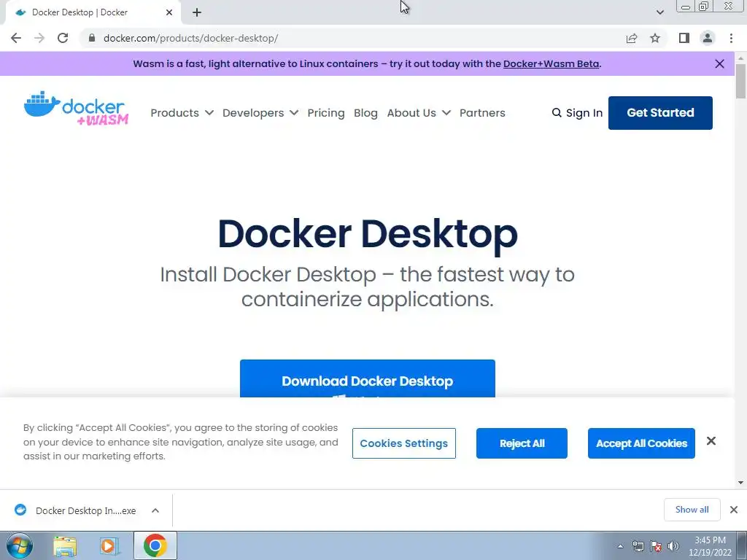This screenshot has height=560, width=747.
Task: Open the Chrome three-dot menu
Action: [x=731, y=38]
